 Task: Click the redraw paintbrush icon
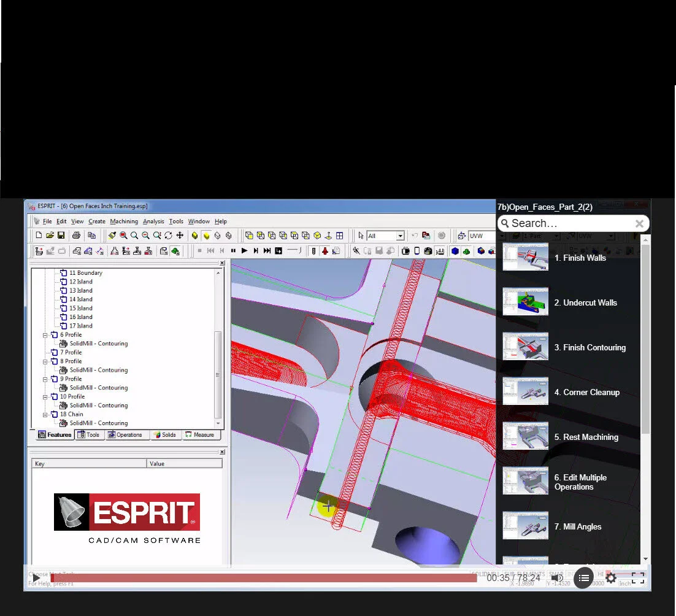(x=112, y=236)
